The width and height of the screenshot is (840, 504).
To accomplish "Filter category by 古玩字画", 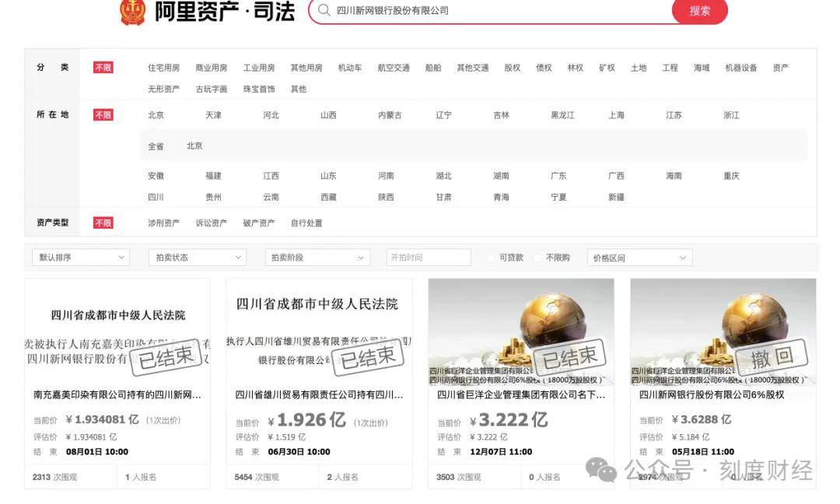I will 212,89.
